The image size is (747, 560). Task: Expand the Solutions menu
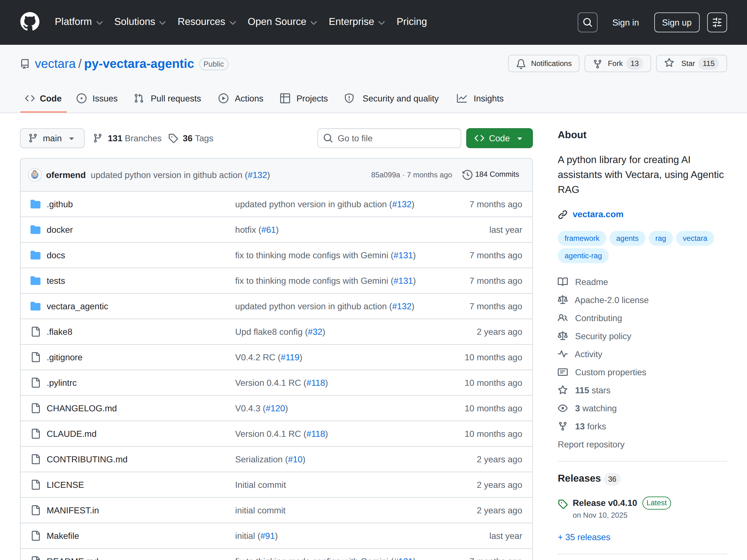pyautogui.click(x=140, y=22)
